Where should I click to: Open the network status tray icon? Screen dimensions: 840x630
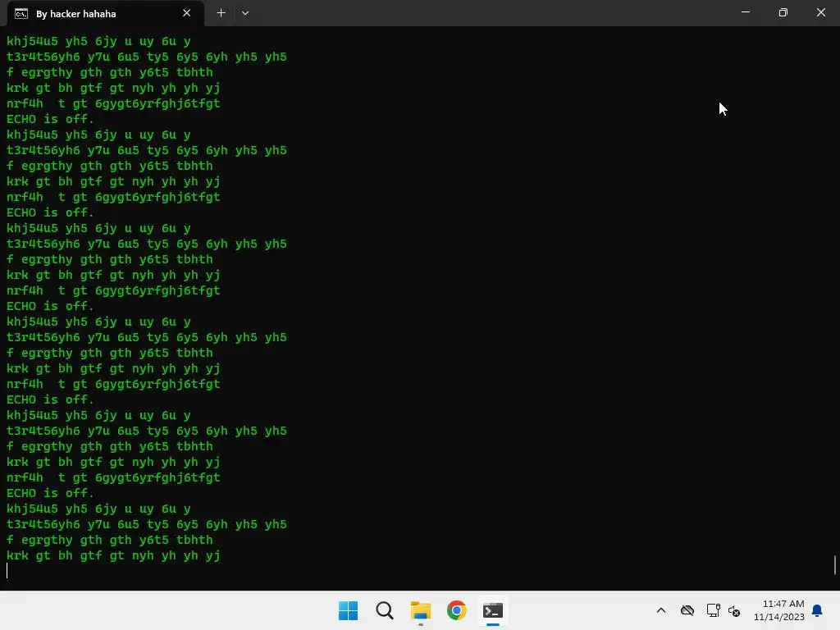tap(713, 610)
